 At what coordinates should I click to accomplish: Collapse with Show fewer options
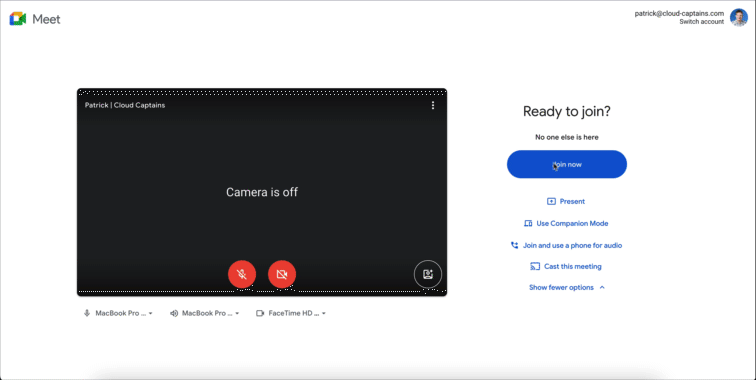[x=567, y=287]
